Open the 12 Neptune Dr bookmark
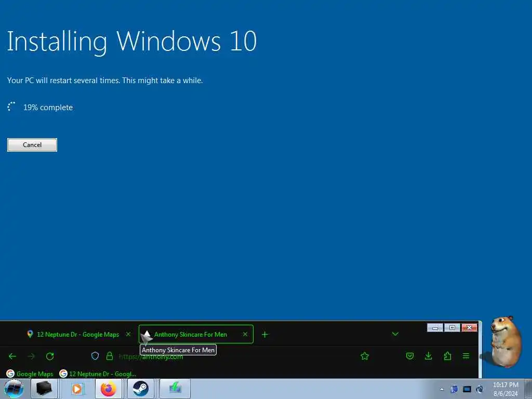532x399 pixels. 98,374
